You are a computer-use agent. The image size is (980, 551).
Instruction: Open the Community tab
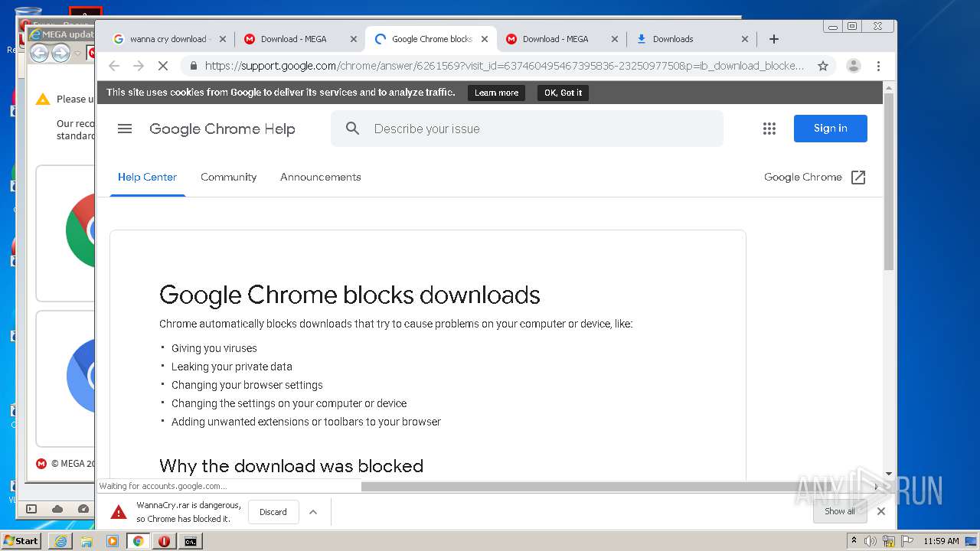click(x=228, y=177)
